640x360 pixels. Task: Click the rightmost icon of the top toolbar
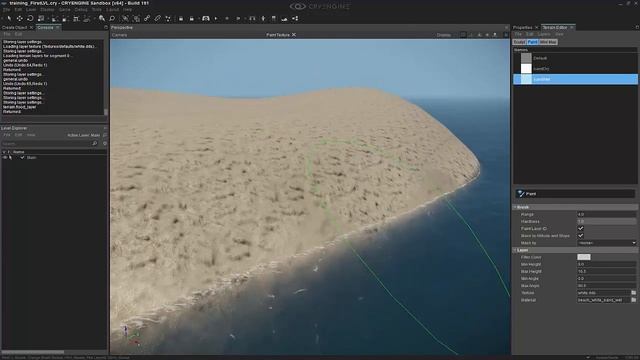[295, 18]
